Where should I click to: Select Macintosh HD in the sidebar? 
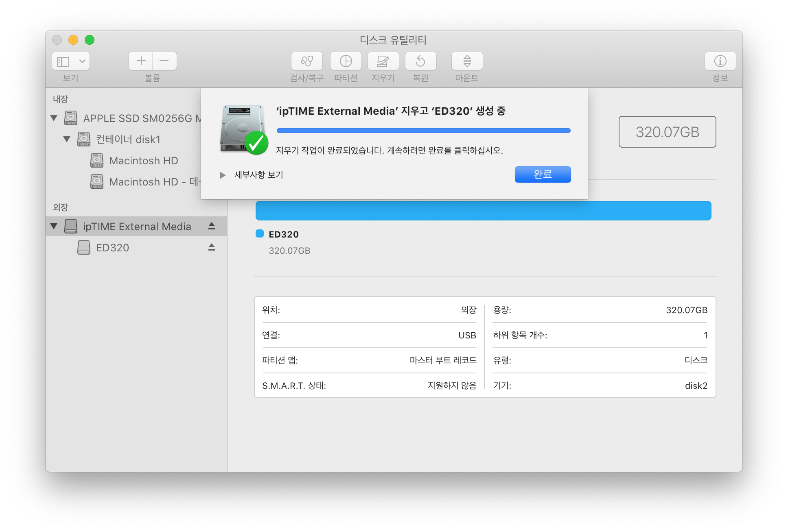[x=143, y=161]
